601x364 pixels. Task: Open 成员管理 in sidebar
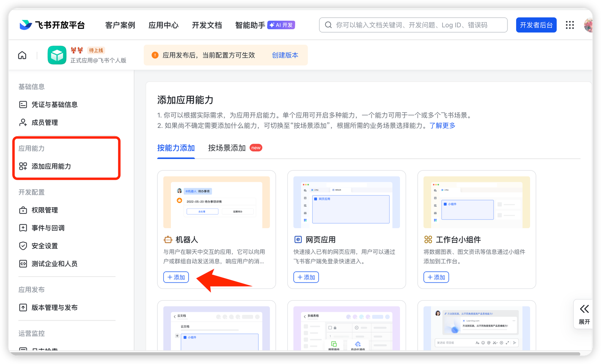pyautogui.click(x=45, y=123)
